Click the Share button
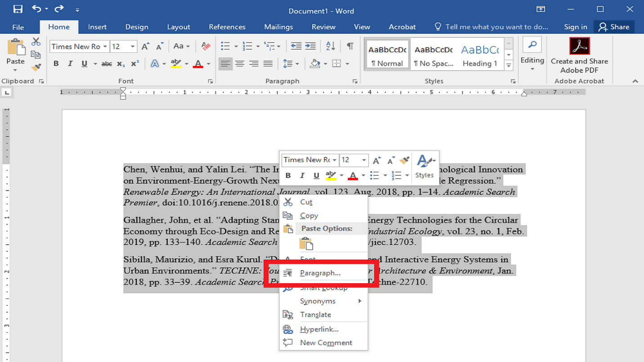The image size is (644, 362). [x=614, y=27]
